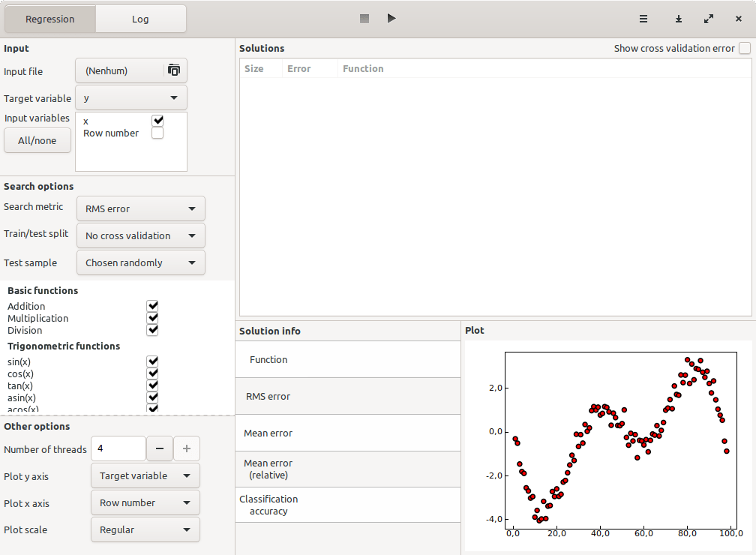Click the Function row in Solution info
Viewport: 756px width, 555px height.
[348, 360]
